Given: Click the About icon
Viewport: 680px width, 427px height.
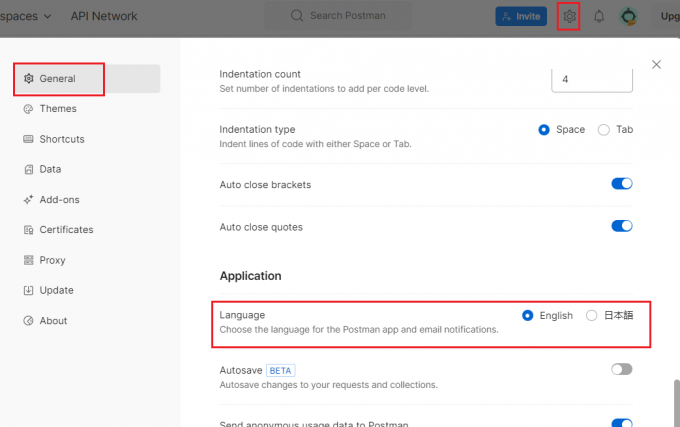Looking at the screenshot, I should click(28, 321).
